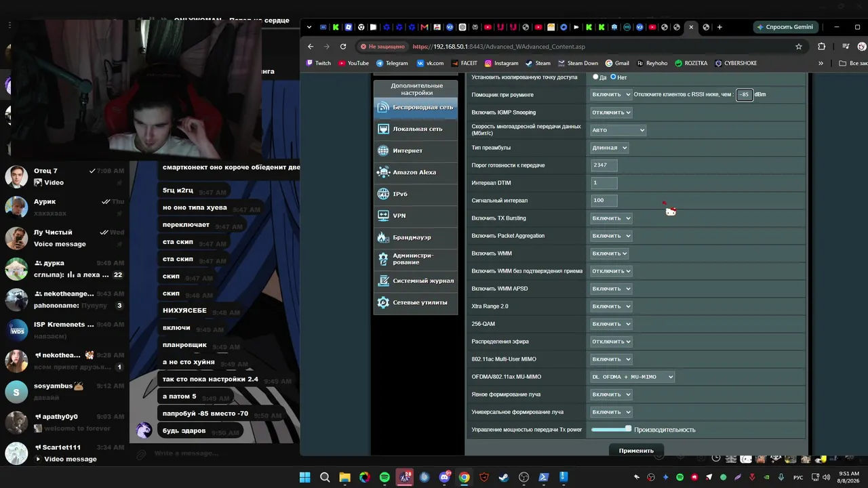Open the airtime fairness (Распределения эфира) dropdown
Viewport: 868px width, 488px height.
tap(611, 342)
